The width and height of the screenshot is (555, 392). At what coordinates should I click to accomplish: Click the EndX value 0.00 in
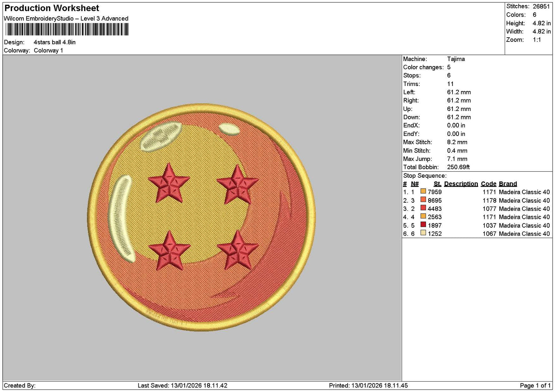click(456, 126)
